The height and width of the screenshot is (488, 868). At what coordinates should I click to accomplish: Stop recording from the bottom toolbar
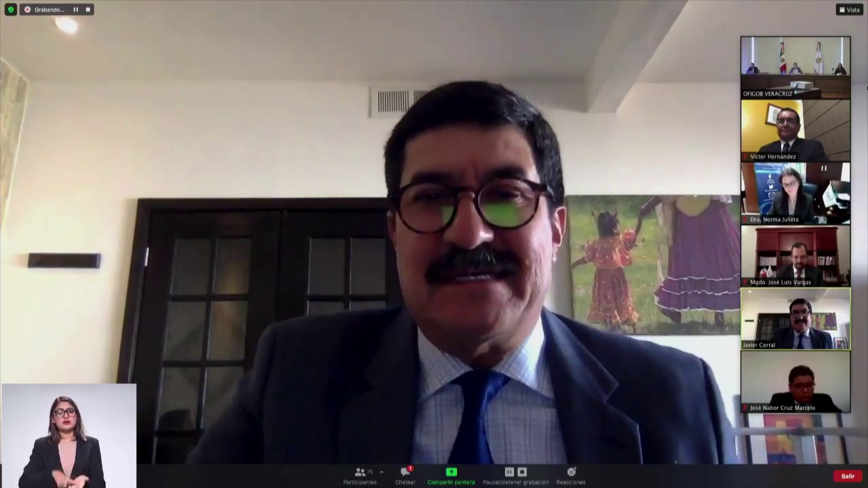coord(522,472)
